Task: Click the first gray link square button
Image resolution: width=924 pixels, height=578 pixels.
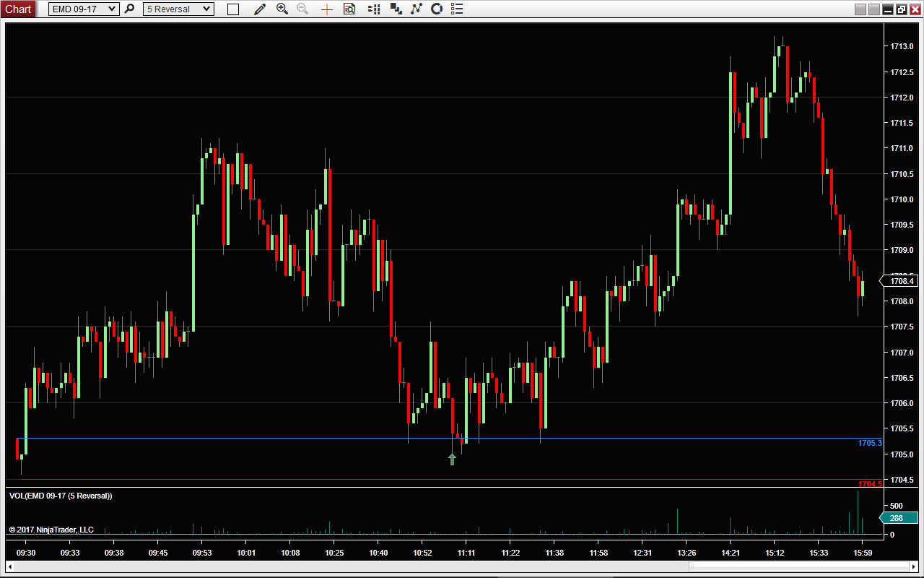Action: pos(860,9)
